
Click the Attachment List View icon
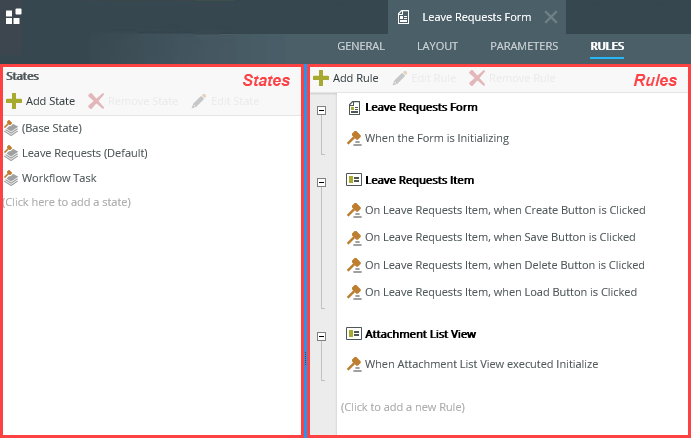(354, 334)
